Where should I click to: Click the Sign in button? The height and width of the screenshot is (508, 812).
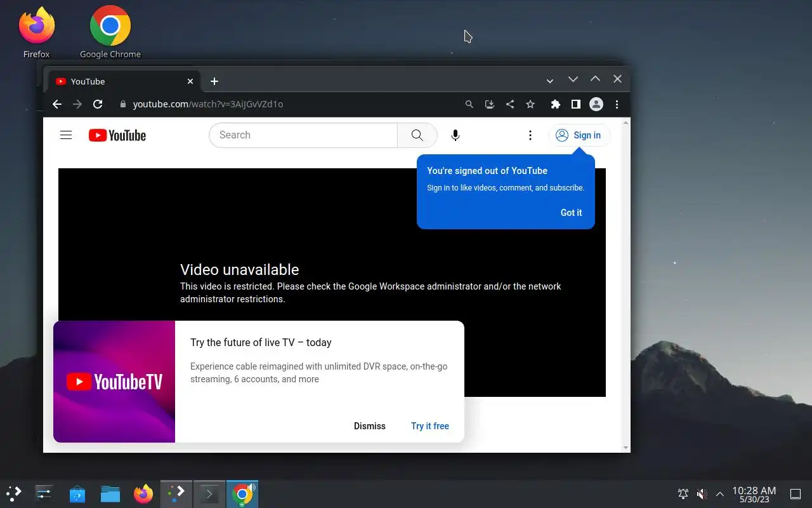click(579, 135)
